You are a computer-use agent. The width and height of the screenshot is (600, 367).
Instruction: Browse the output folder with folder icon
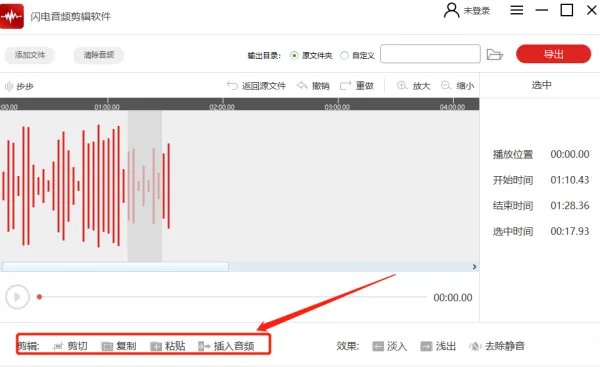494,54
